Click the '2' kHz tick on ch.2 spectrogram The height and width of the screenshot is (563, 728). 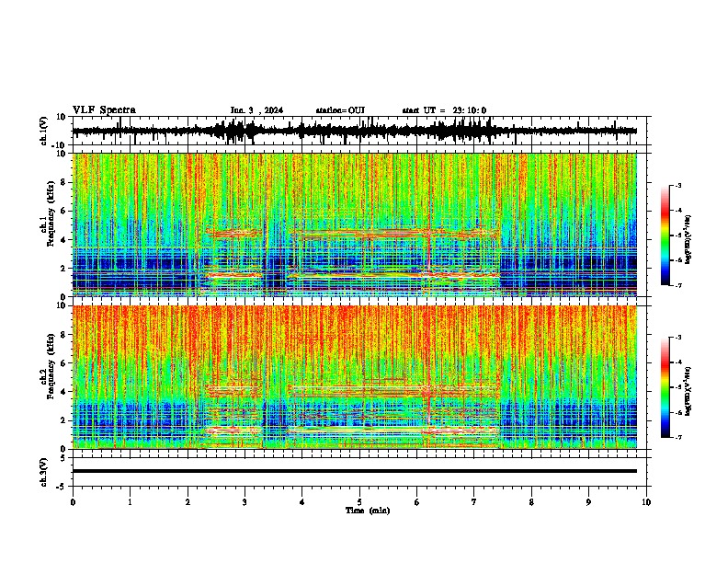point(63,420)
